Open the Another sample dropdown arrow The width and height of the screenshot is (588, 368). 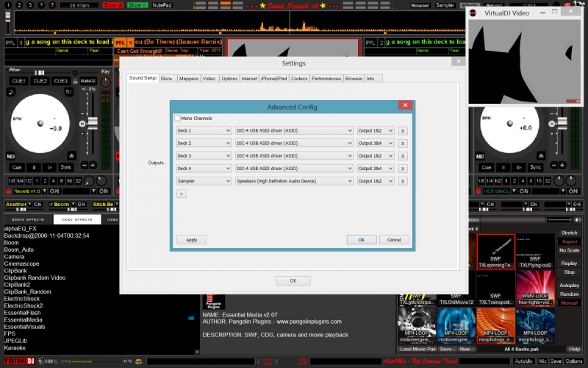click(x=29, y=205)
